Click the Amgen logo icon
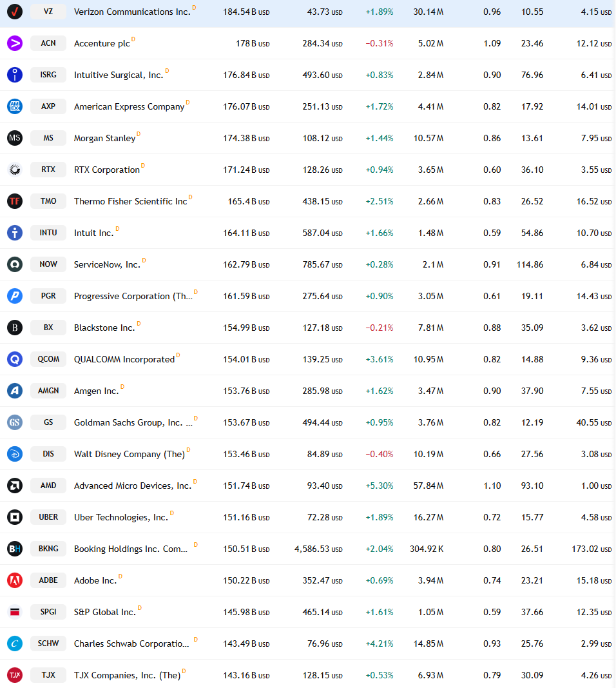This screenshot has height=688, width=616. (x=14, y=391)
